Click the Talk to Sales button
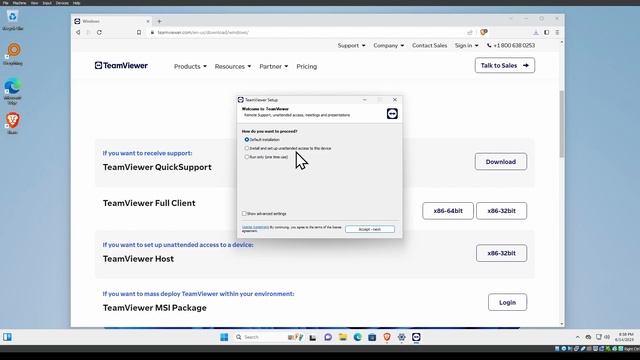640x360 pixels. [505, 65]
